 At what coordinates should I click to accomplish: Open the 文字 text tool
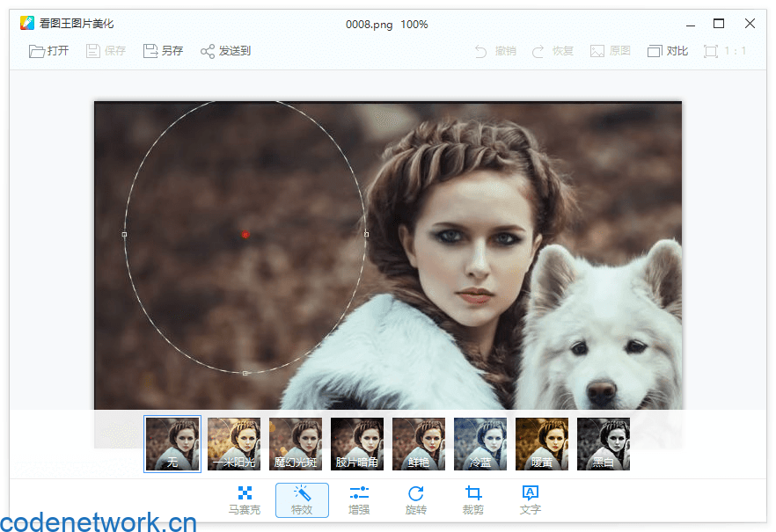531,499
